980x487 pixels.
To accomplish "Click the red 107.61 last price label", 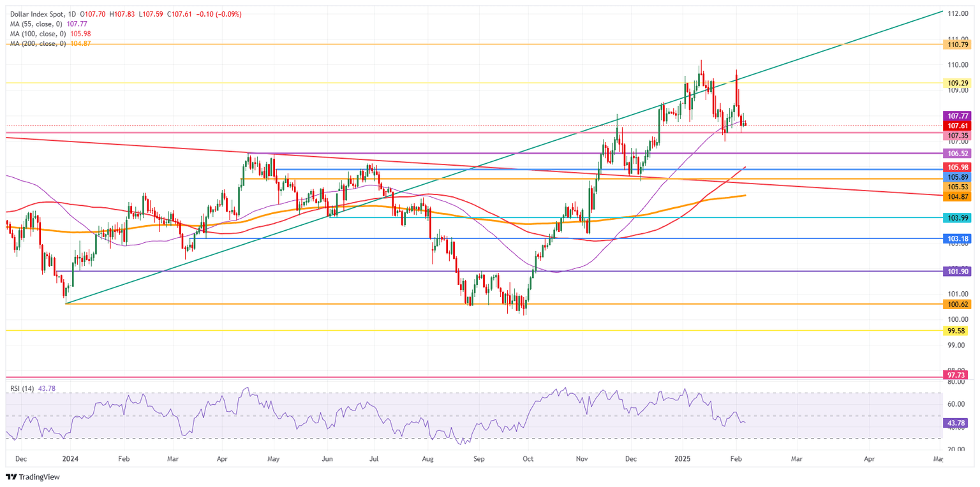I will tap(957, 126).
